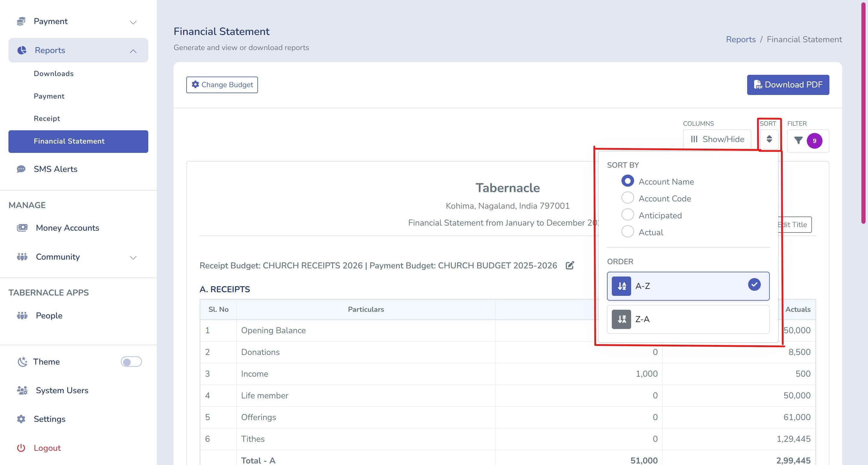Click the Money Accounts cash icon
The image size is (868, 465).
tap(22, 228)
